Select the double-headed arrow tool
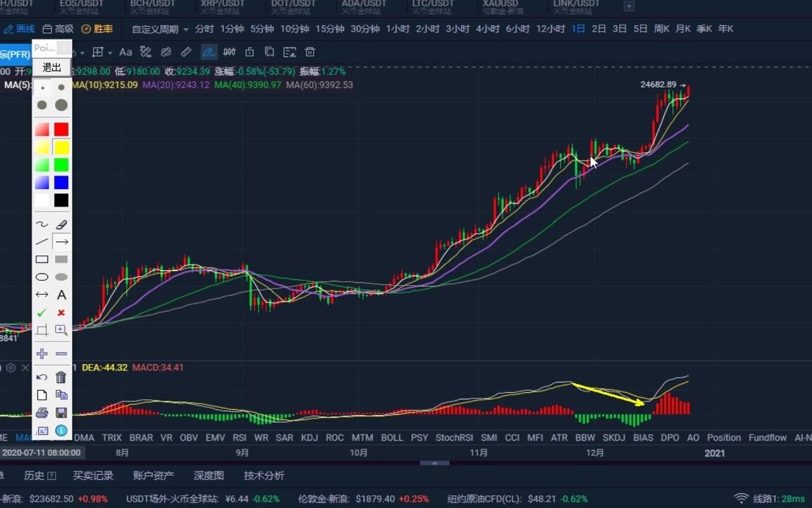812x508 pixels. [x=42, y=294]
